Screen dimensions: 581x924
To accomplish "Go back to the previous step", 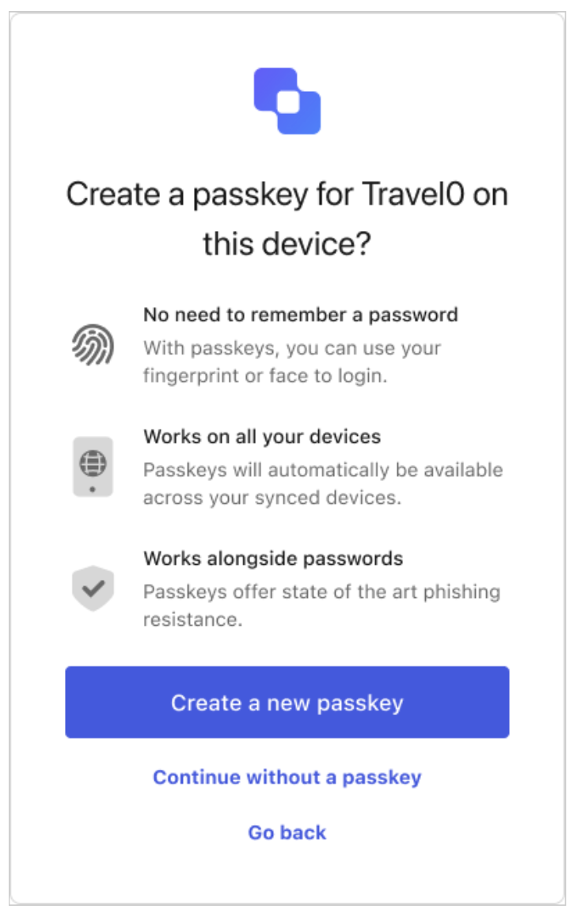I will (287, 832).
